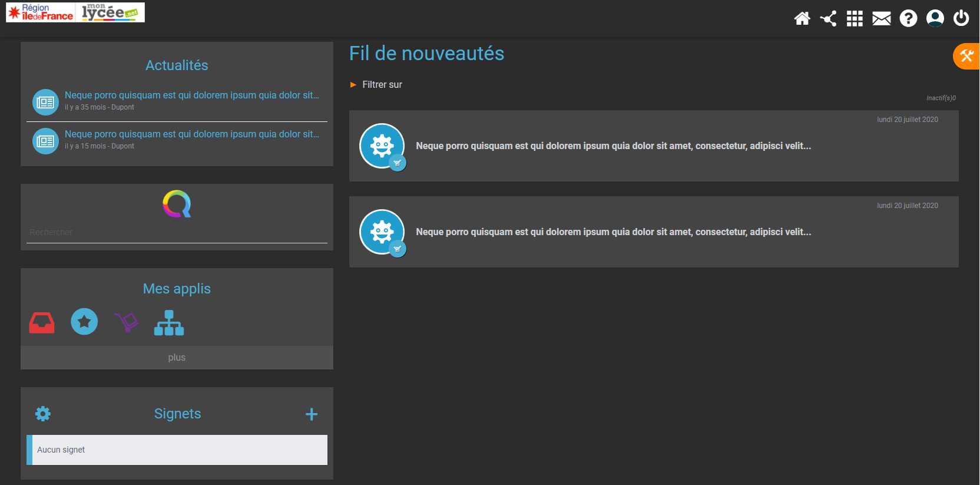Open the red inbox tray app

pos(42,322)
